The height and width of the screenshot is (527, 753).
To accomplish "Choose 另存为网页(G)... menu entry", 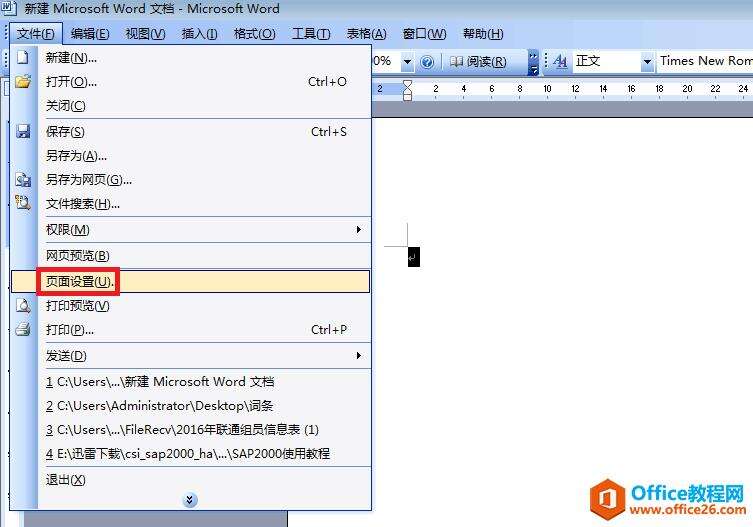I will (190, 180).
